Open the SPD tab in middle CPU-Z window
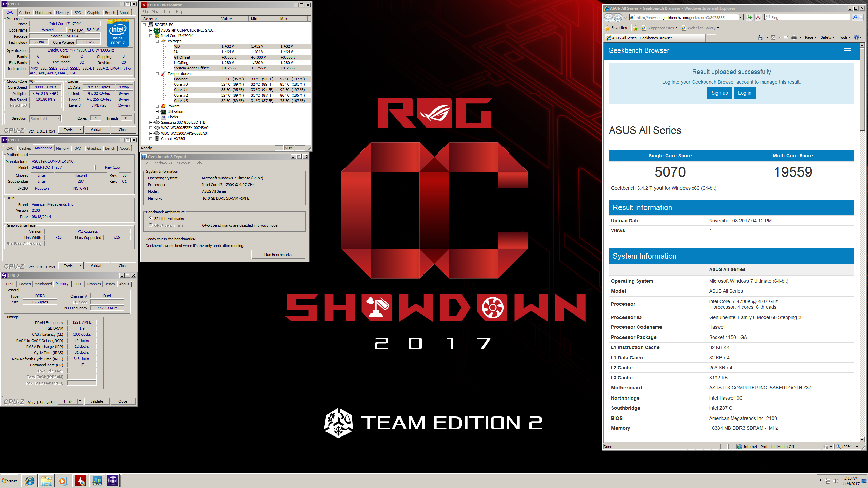 (78, 148)
